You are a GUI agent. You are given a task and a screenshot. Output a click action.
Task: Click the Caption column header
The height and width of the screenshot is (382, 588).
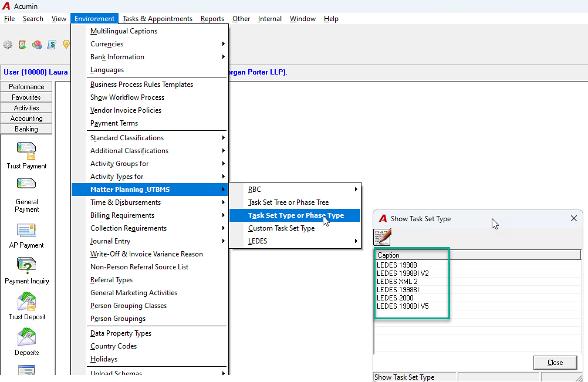click(x=478, y=255)
